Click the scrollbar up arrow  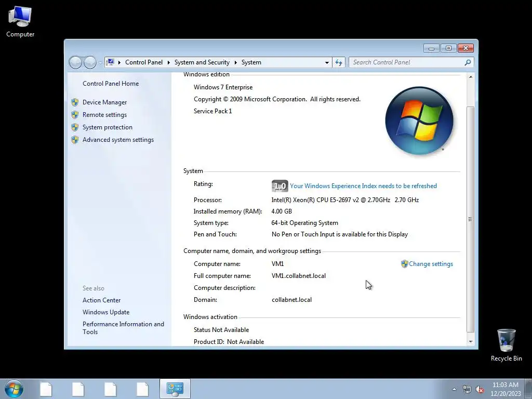point(471,77)
